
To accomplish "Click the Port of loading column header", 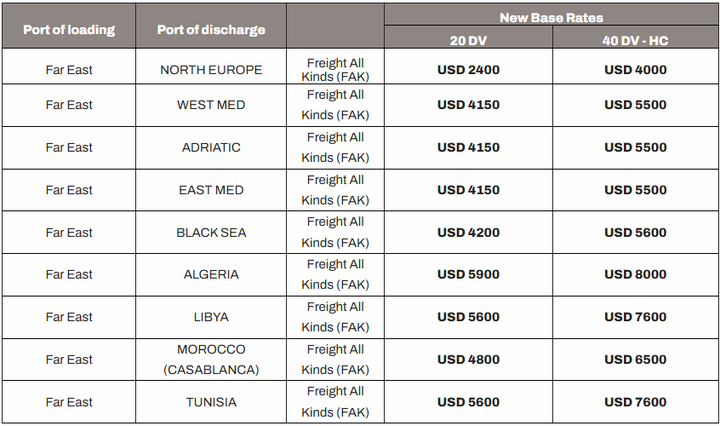I will click(x=69, y=29).
